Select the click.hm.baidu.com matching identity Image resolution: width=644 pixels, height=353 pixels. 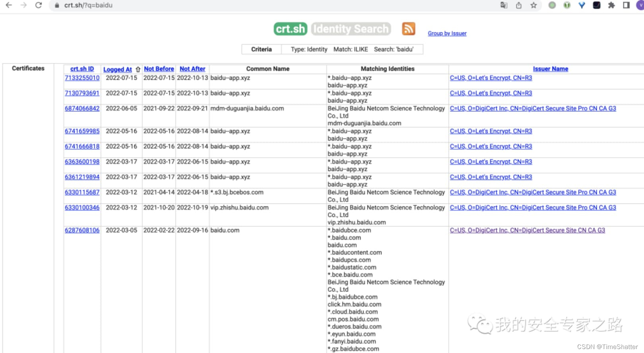[x=354, y=305]
